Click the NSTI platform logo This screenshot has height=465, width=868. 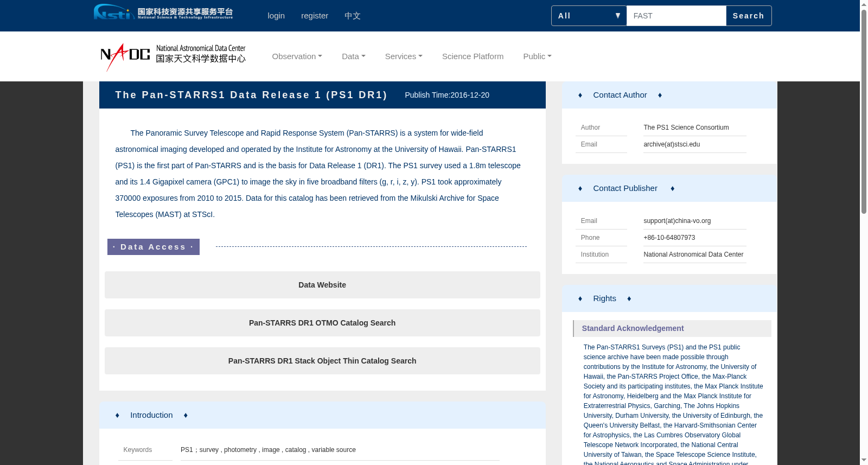coord(163,12)
